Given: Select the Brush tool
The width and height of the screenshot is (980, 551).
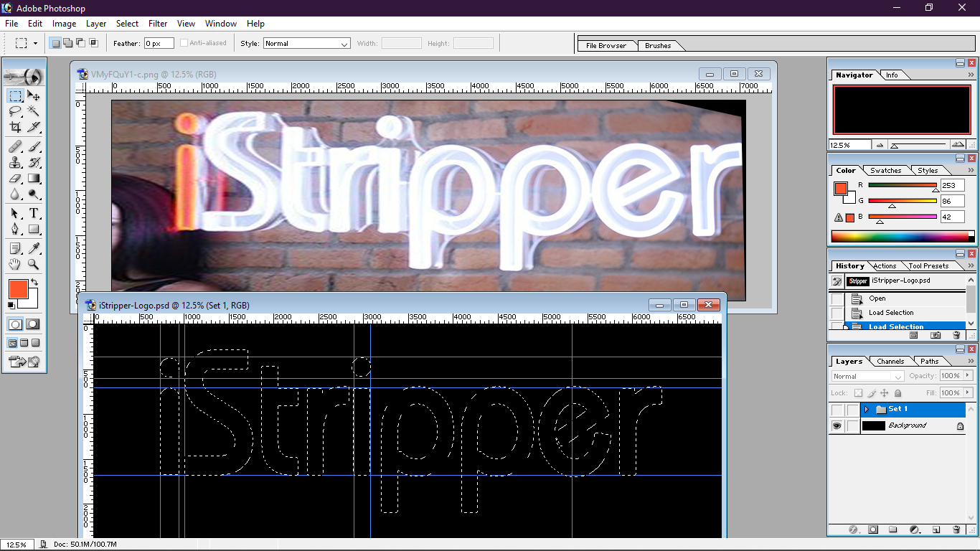Looking at the screenshot, I should (x=33, y=146).
